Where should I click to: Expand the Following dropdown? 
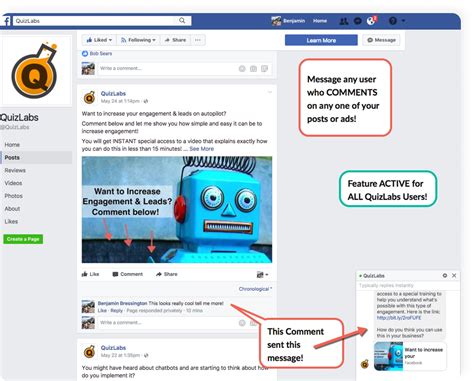click(x=138, y=40)
